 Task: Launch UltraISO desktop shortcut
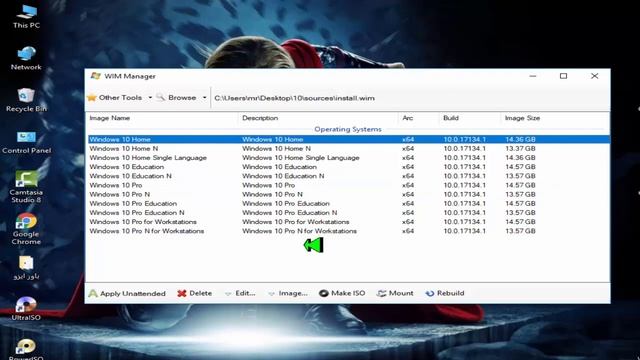[x=26, y=309]
